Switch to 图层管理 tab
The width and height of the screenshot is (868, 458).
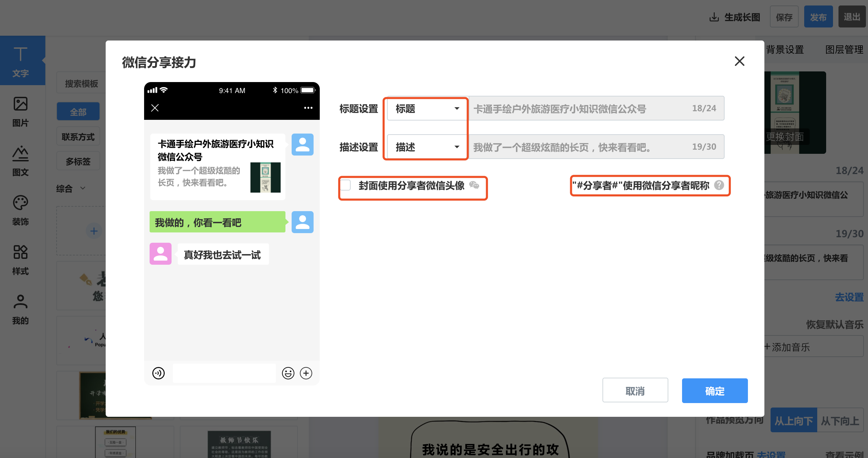[844, 50]
